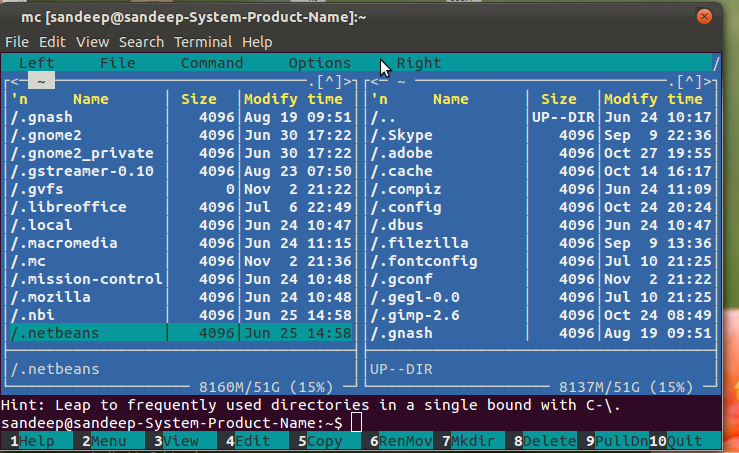Image resolution: width=739 pixels, height=453 pixels.
Task: Select /.gimp-2.6 directory in right panel
Action: click(x=541, y=315)
